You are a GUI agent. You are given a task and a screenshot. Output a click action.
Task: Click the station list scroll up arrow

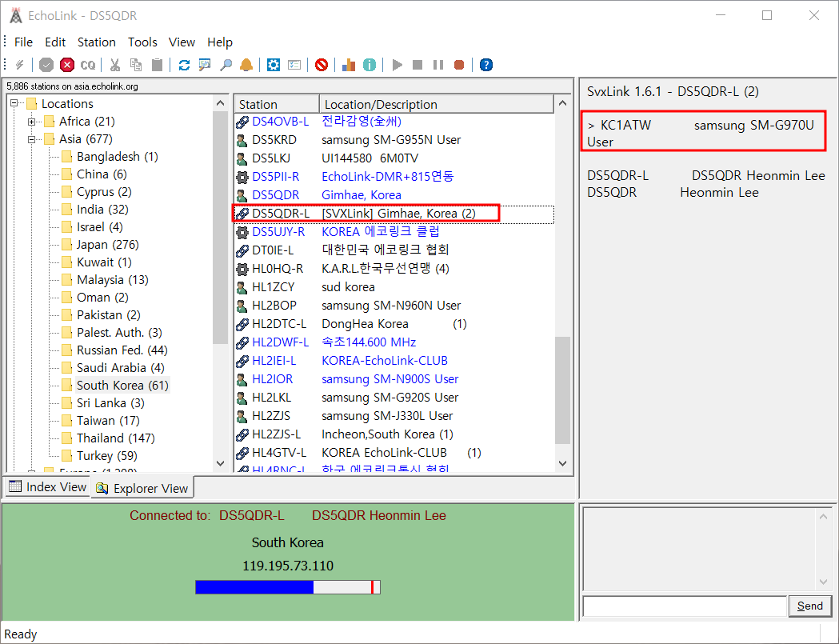(x=562, y=102)
